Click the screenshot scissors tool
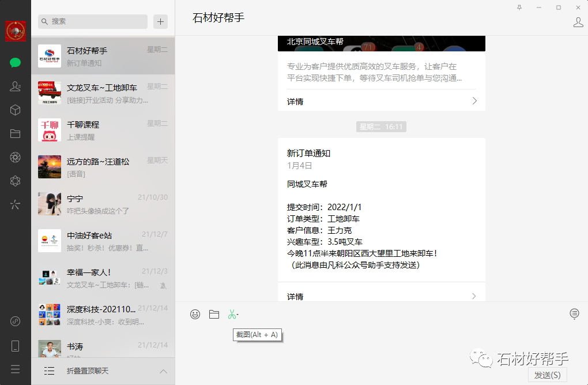Screen dimensions: 588x385 tap(232, 314)
